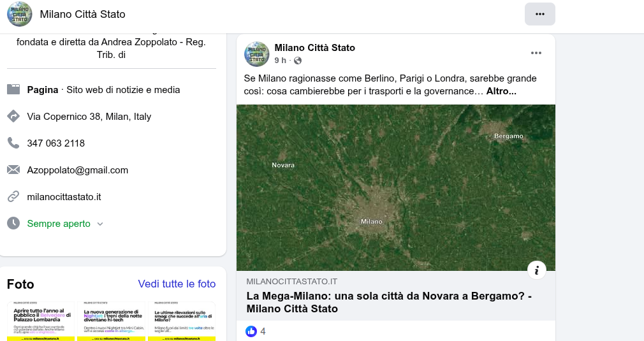Expand post text with Altro... link
The height and width of the screenshot is (341, 644).
[501, 91]
